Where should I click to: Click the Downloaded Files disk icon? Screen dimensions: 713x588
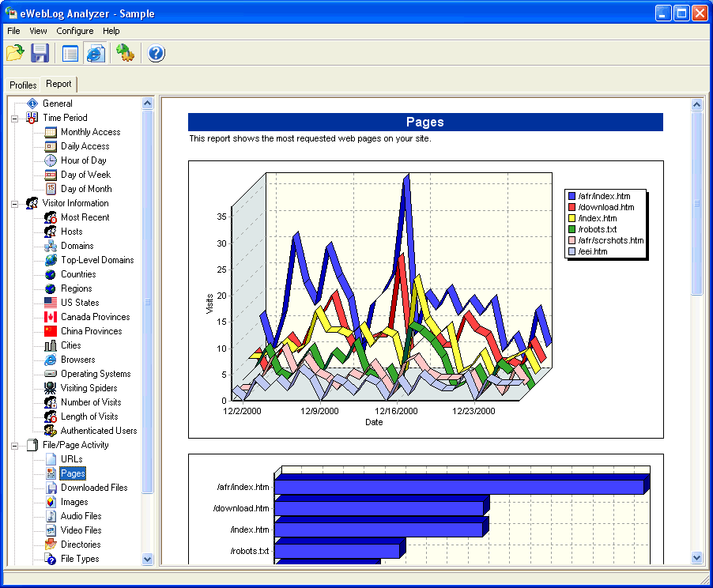pos(51,488)
